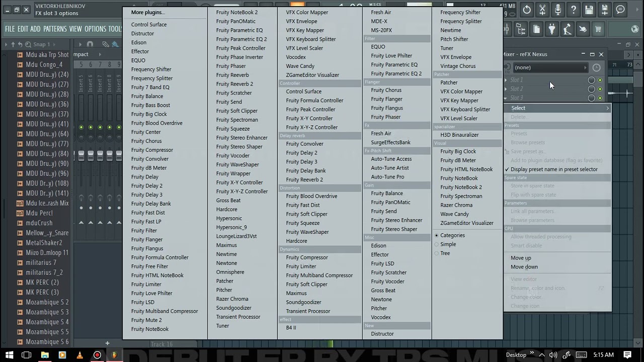The width and height of the screenshot is (644, 362).
Task: Toggle Slot 3 enable green LED
Action: pos(600,98)
